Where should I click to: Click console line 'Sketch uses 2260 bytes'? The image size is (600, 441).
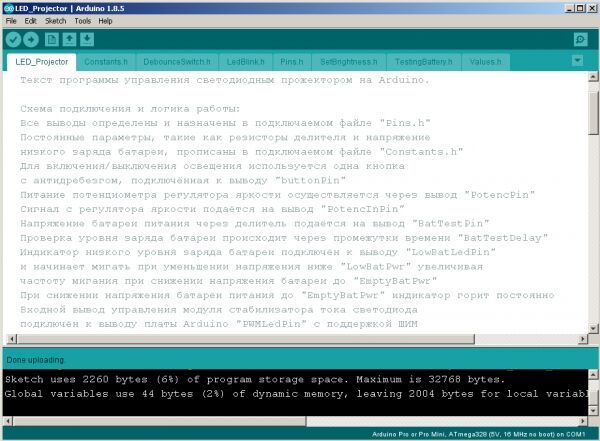point(255,379)
